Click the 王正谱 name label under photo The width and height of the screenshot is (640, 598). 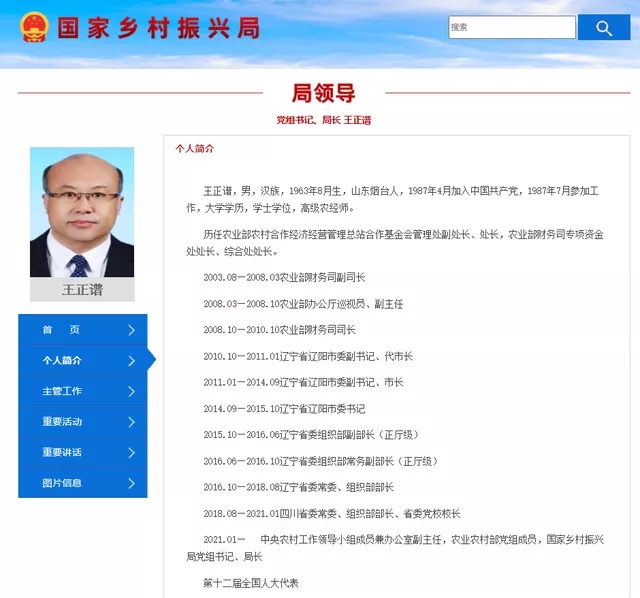tap(82, 290)
